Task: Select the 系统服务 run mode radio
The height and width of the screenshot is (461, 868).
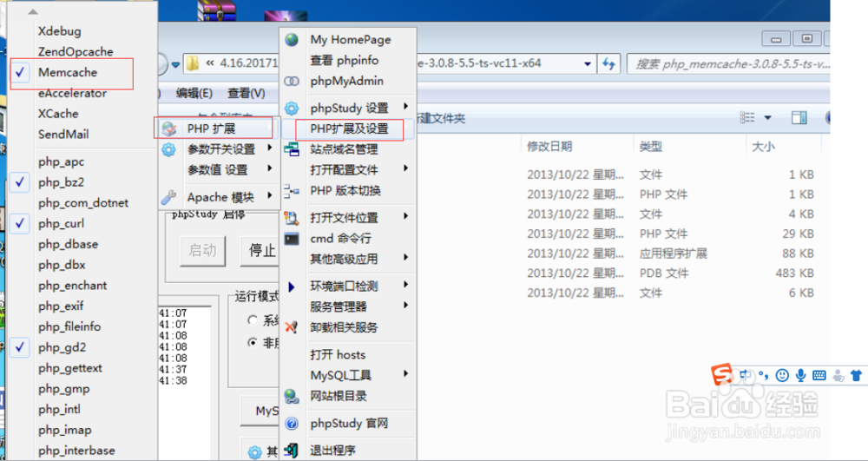Action: pyautogui.click(x=253, y=320)
